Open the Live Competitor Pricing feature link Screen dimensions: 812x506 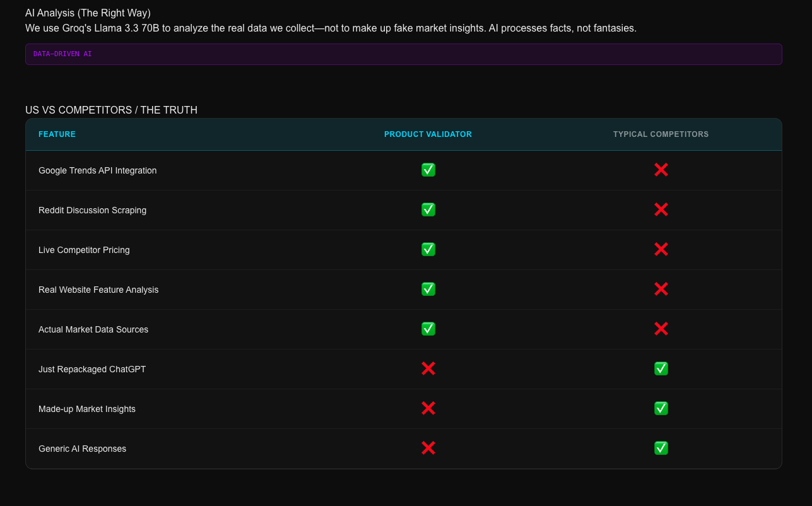pos(84,250)
